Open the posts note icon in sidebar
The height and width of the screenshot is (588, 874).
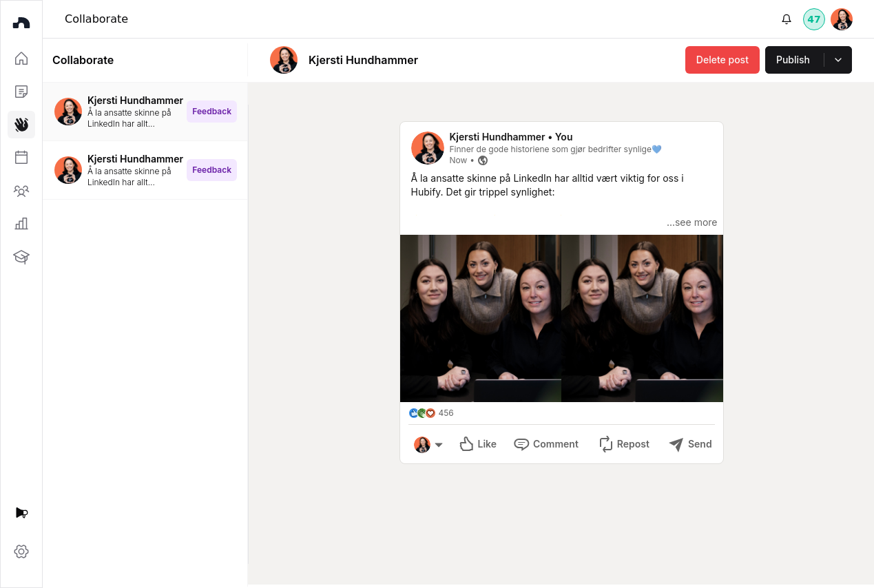click(21, 92)
